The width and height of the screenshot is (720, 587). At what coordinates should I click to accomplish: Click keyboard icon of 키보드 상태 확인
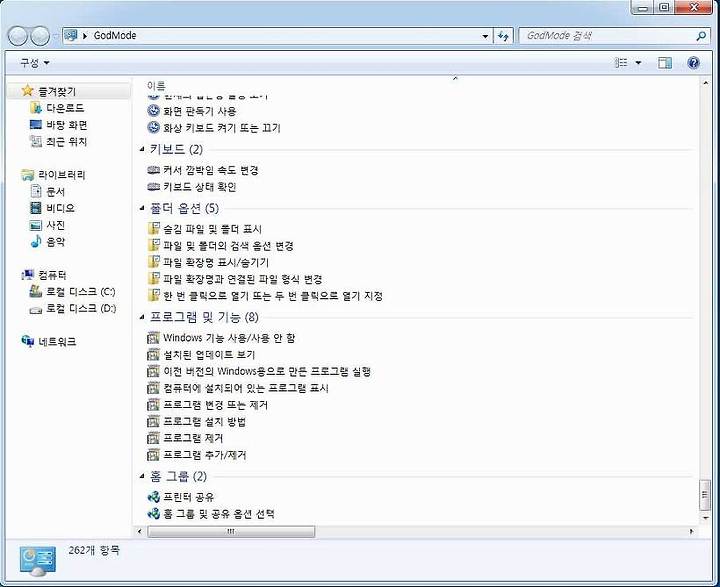tap(153, 186)
